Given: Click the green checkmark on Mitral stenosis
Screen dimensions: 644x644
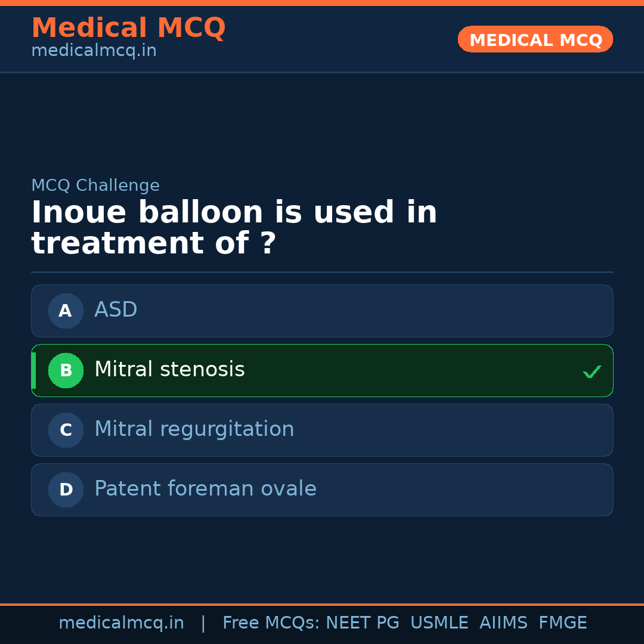Looking at the screenshot, I should click(x=592, y=371).
